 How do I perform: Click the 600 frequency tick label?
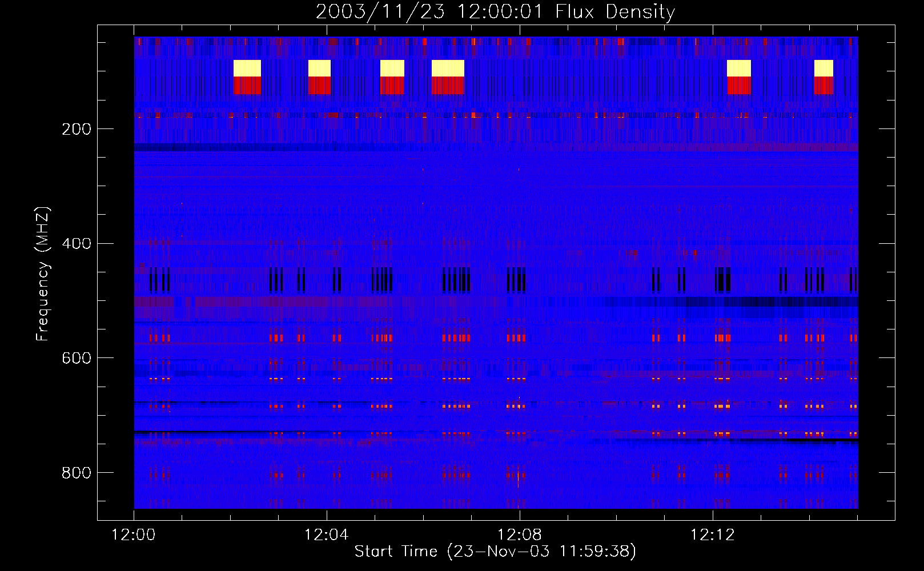77,358
